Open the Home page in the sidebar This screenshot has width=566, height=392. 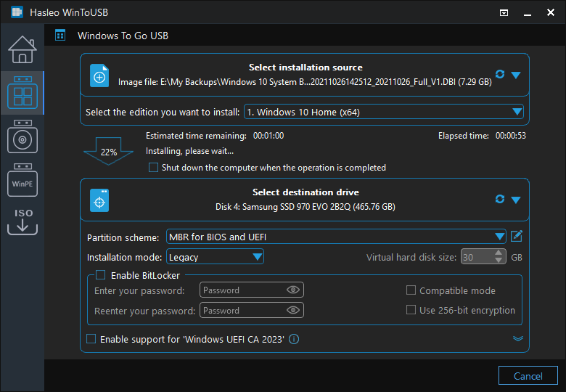22,49
